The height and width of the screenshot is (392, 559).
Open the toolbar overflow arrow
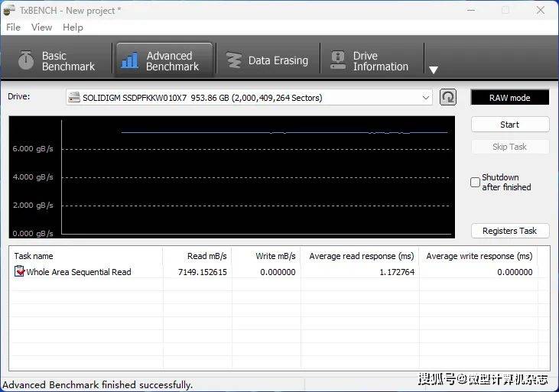tap(434, 70)
